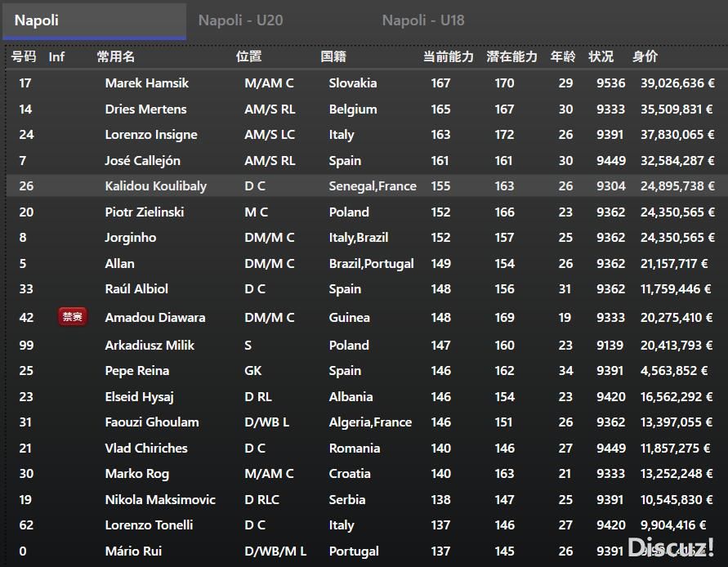Click Callejón's value 32,584,287 €
Screen dimensions: 728x567
[x=677, y=161]
